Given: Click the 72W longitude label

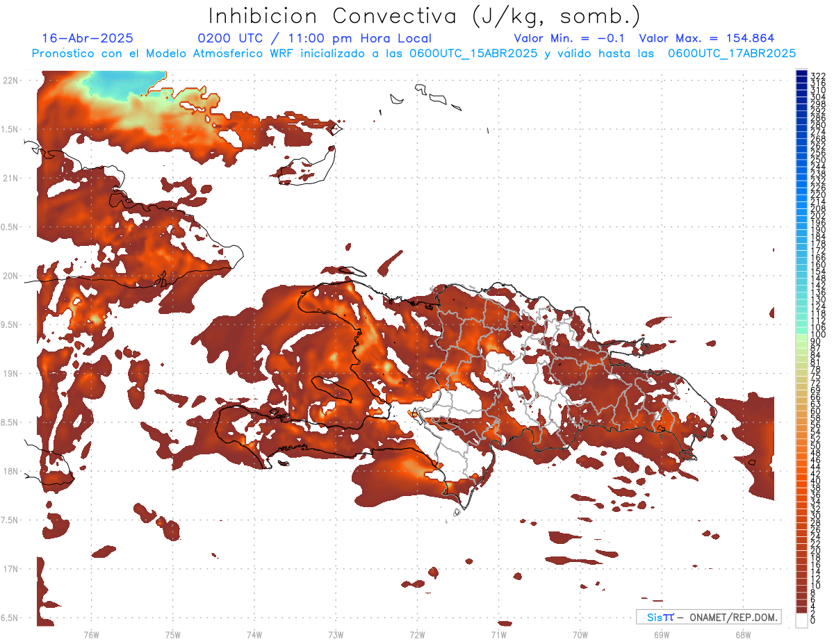Looking at the screenshot, I should (417, 634).
